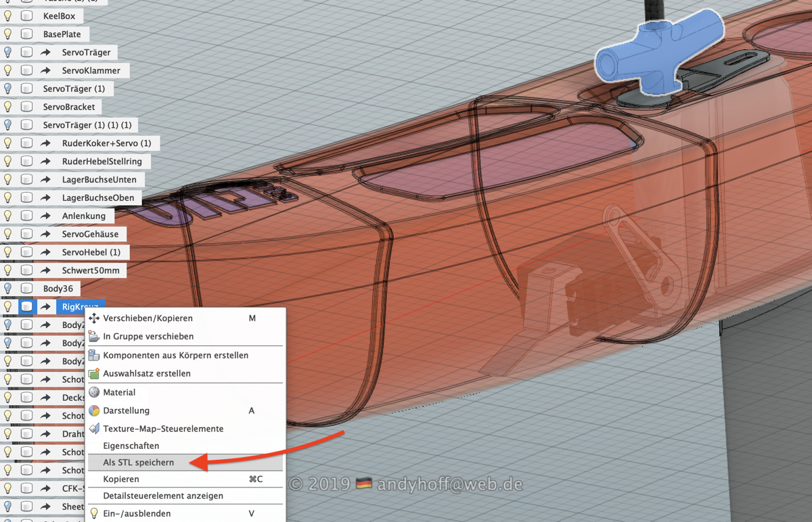Click the link arrow icon of LagerBuchseUnten
This screenshot has height=522, width=812.
point(46,180)
